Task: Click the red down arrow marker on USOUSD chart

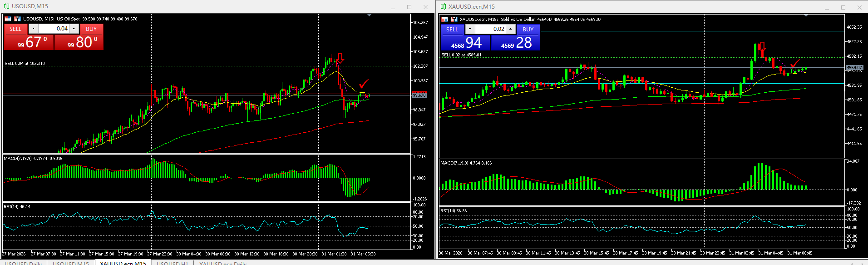Action: pos(340,58)
